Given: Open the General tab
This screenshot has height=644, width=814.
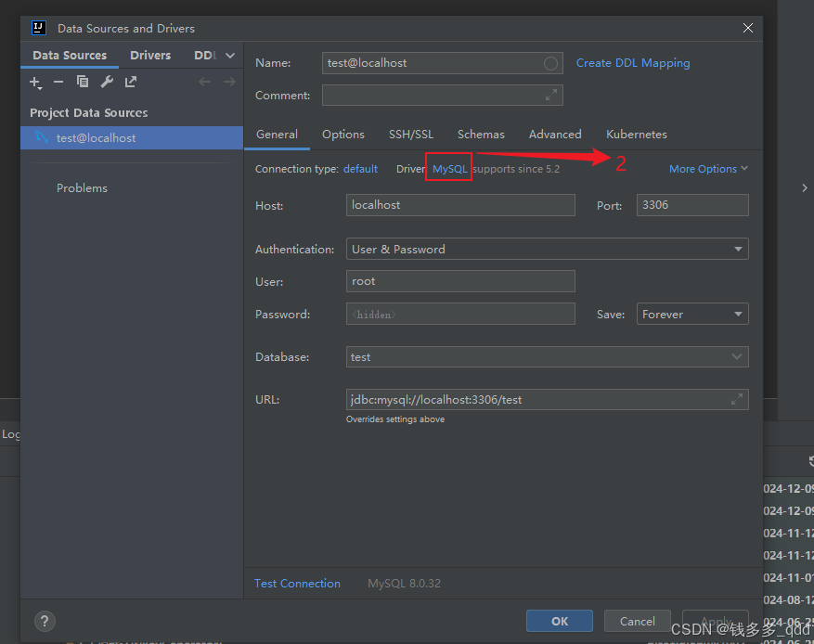Looking at the screenshot, I should coord(277,135).
